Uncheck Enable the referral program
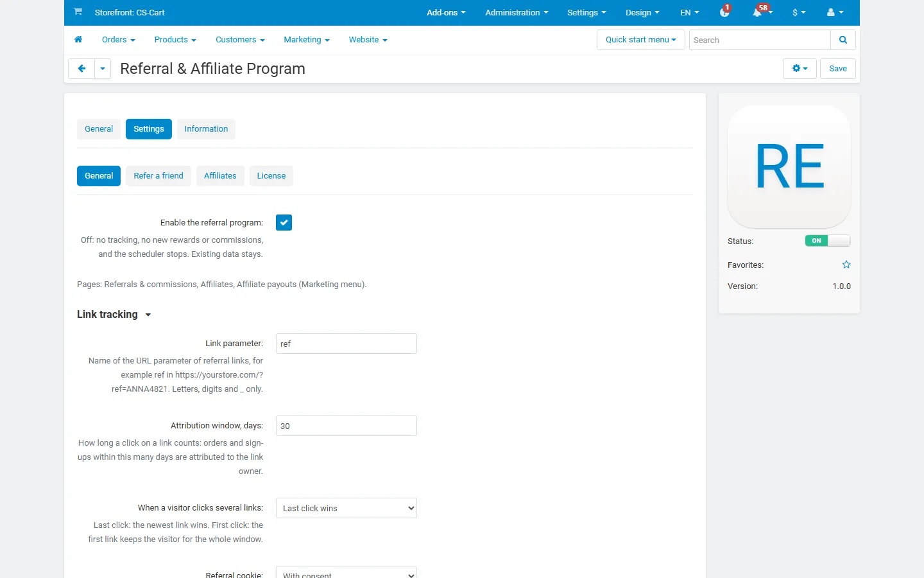 pyautogui.click(x=284, y=222)
